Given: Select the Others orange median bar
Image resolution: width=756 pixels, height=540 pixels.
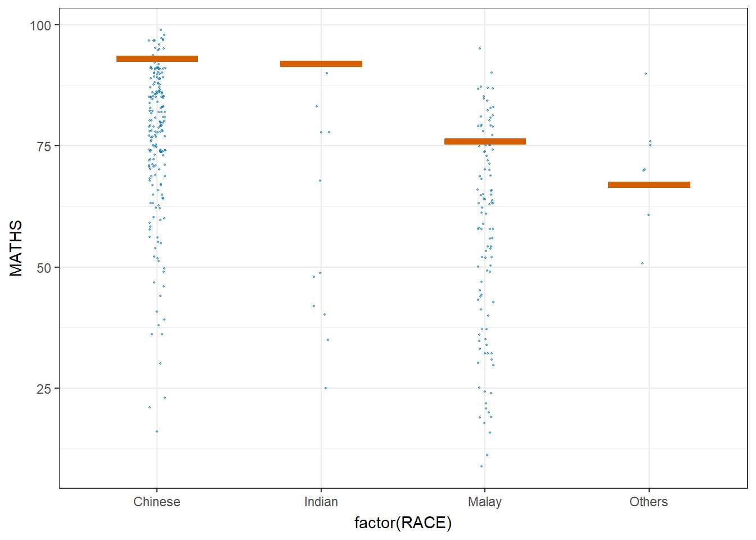Looking at the screenshot, I should [649, 185].
